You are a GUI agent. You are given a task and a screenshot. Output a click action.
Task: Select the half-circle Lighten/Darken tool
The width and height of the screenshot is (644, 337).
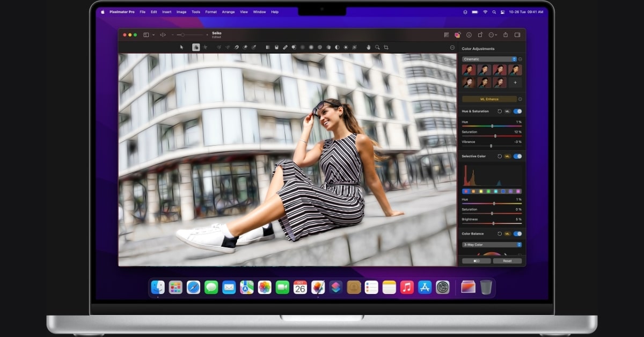tap(337, 47)
